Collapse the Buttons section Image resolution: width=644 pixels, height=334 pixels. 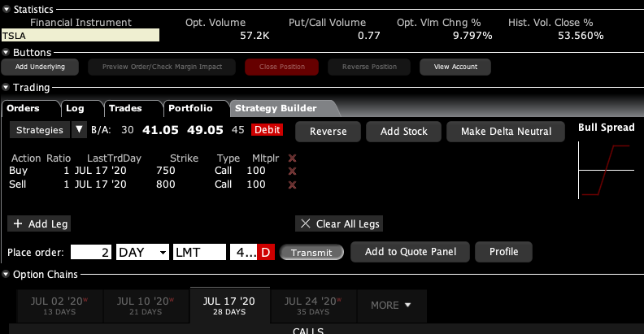(7, 53)
